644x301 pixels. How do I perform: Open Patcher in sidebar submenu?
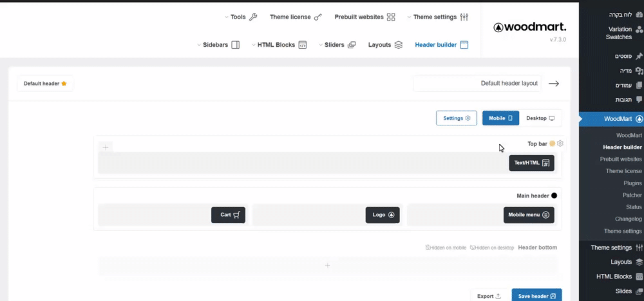632,195
